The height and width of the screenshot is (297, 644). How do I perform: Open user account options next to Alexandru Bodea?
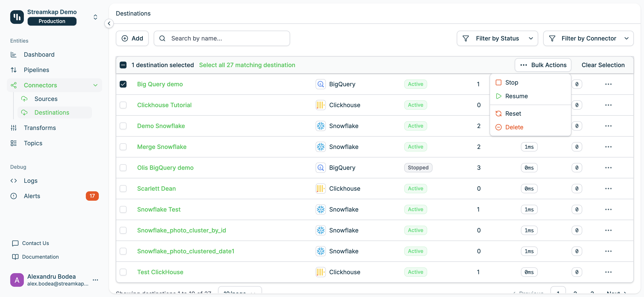coord(95,280)
